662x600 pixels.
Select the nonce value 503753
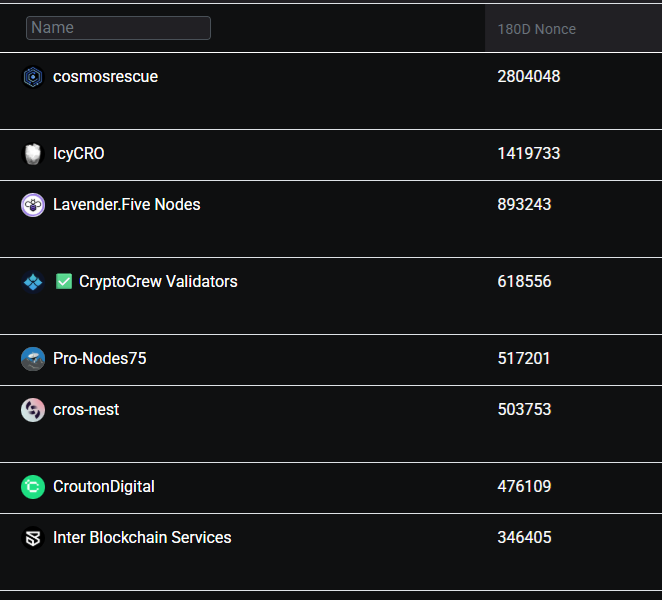coord(524,409)
